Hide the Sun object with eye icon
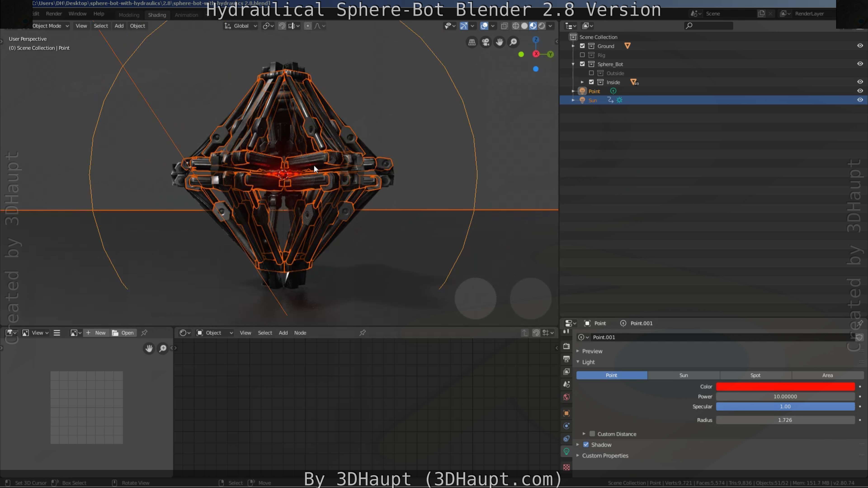 click(x=860, y=100)
